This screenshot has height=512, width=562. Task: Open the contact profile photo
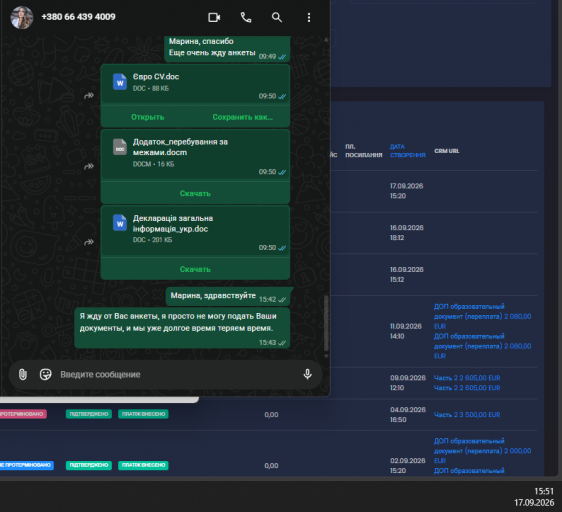pyautogui.click(x=22, y=17)
